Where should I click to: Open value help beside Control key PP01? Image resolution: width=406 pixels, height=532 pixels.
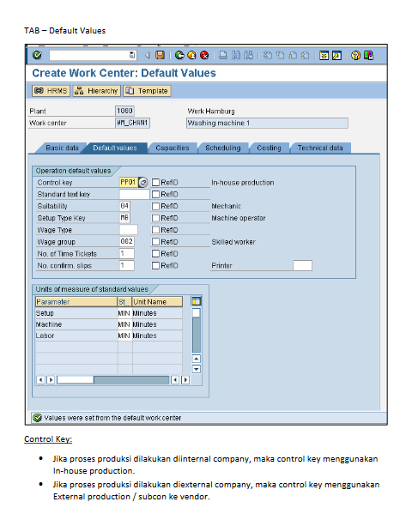tap(143, 183)
